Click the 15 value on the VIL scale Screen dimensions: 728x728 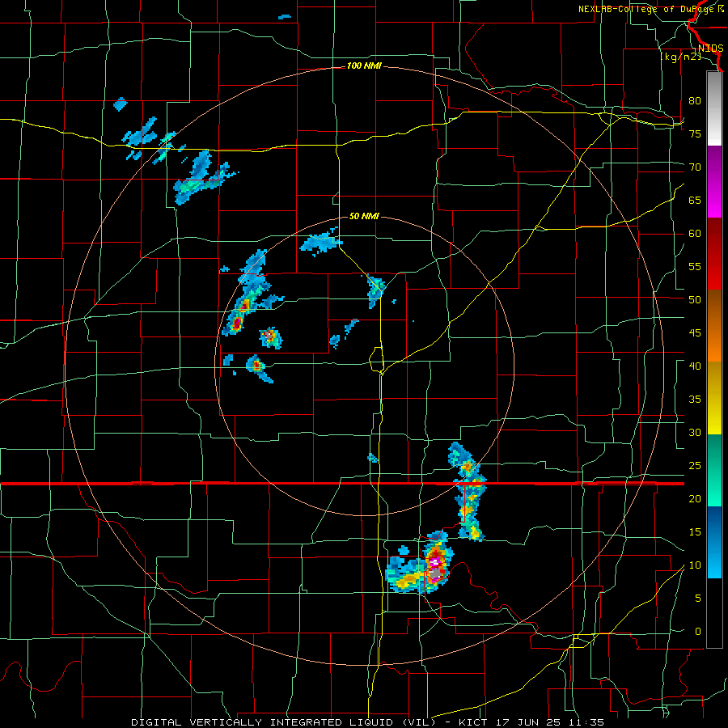coord(695,532)
